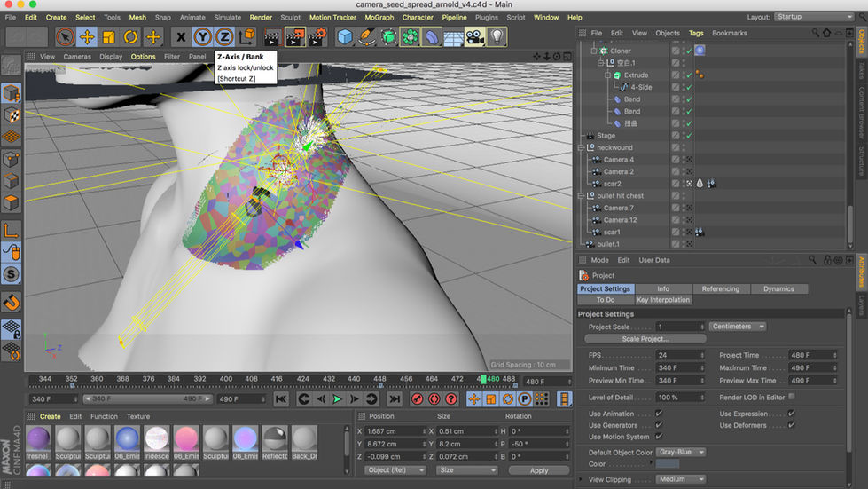Open the green generators cube icon
868x489 pixels.
(388, 37)
